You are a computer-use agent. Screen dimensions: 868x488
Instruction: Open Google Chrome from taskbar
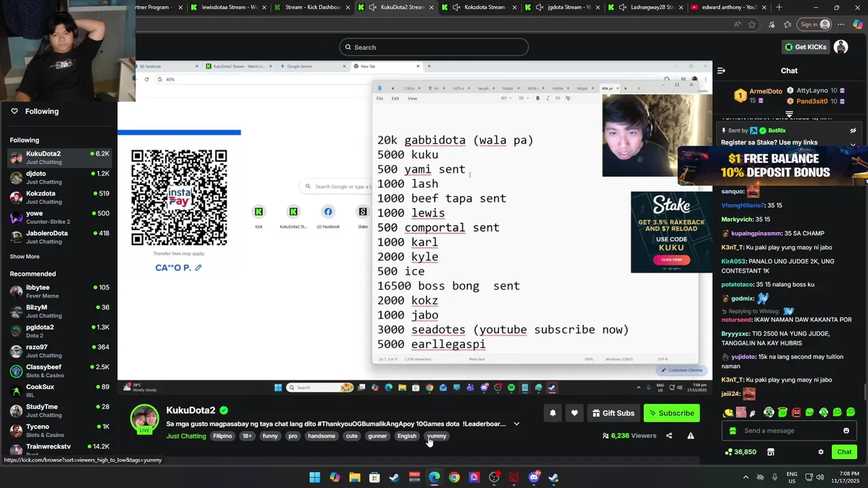click(454, 477)
